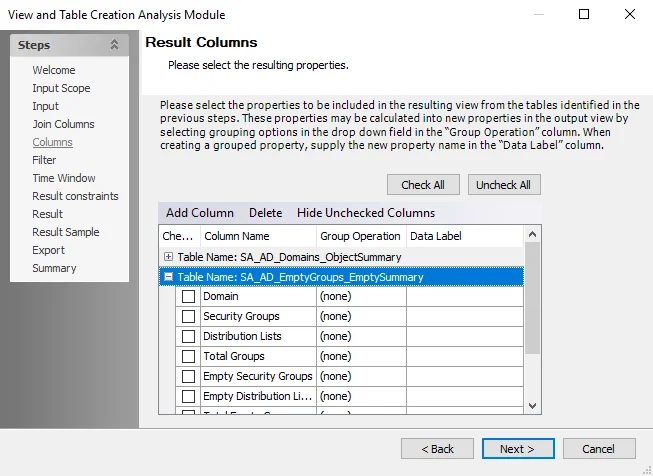Go to the Filter step
Image resolution: width=653 pixels, height=476 pixels.
(x=44, y=160)
